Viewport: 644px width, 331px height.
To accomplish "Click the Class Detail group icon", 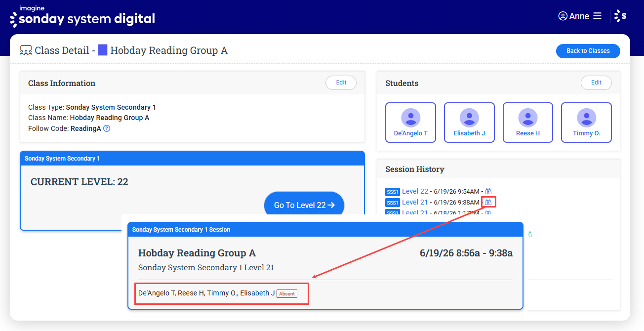I will click(26, 50).
